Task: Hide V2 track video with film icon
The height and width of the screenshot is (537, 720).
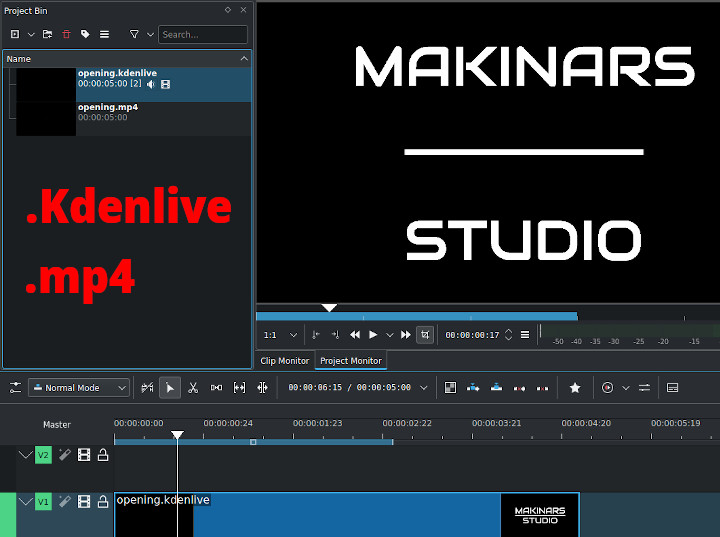Action: tap(84, 455)
